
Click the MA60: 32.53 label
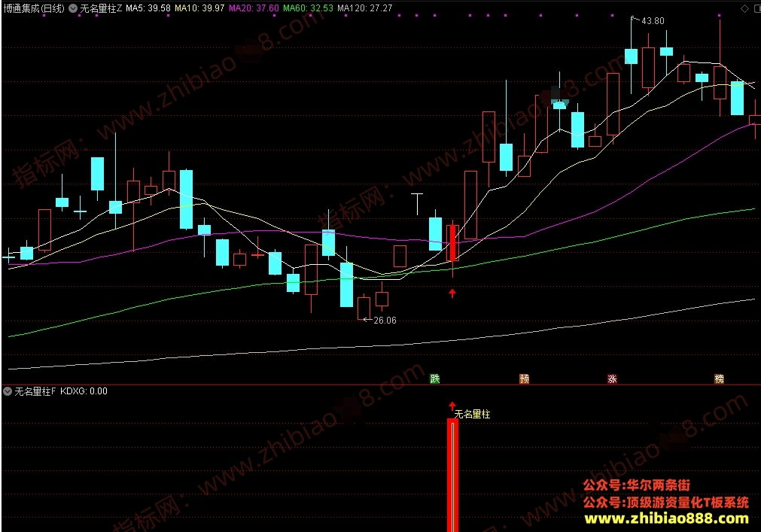point(308,8)
